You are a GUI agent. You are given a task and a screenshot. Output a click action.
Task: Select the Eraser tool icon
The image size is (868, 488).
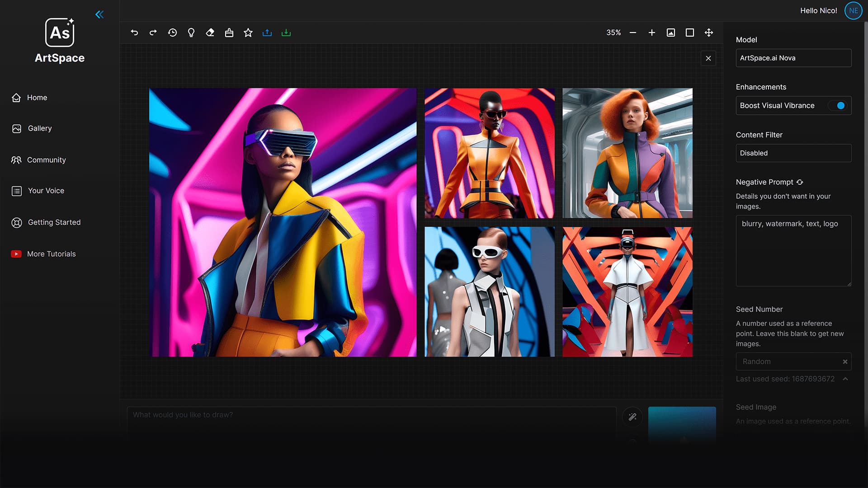tap(210, 33)
